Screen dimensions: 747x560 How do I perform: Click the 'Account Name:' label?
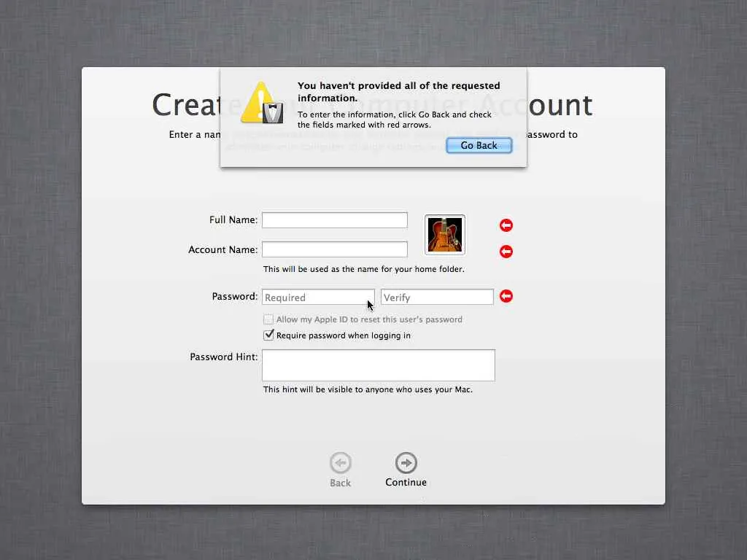click(x=223, y=249)
